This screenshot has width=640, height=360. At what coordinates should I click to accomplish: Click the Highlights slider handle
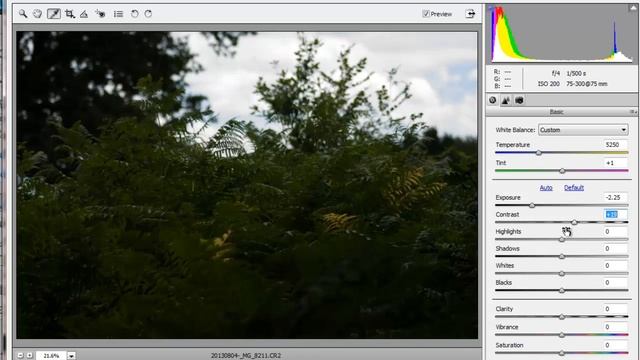coord(562,239)
